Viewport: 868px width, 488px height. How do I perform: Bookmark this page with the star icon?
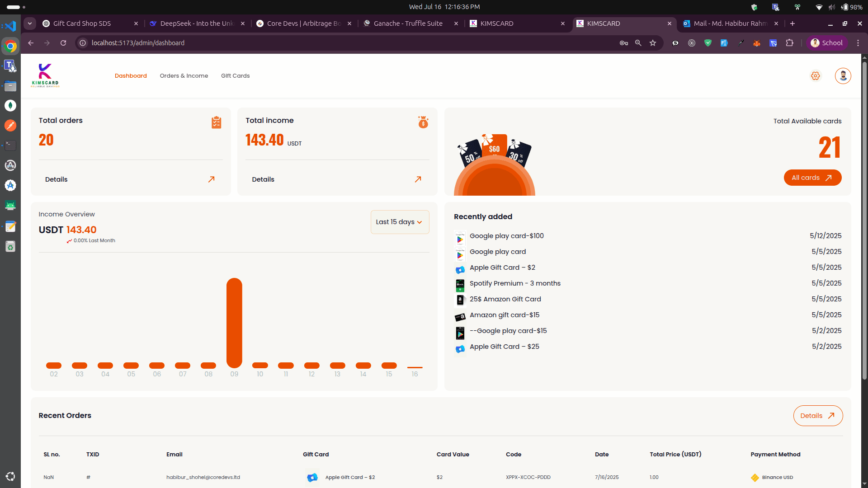[x=652, y=43]
